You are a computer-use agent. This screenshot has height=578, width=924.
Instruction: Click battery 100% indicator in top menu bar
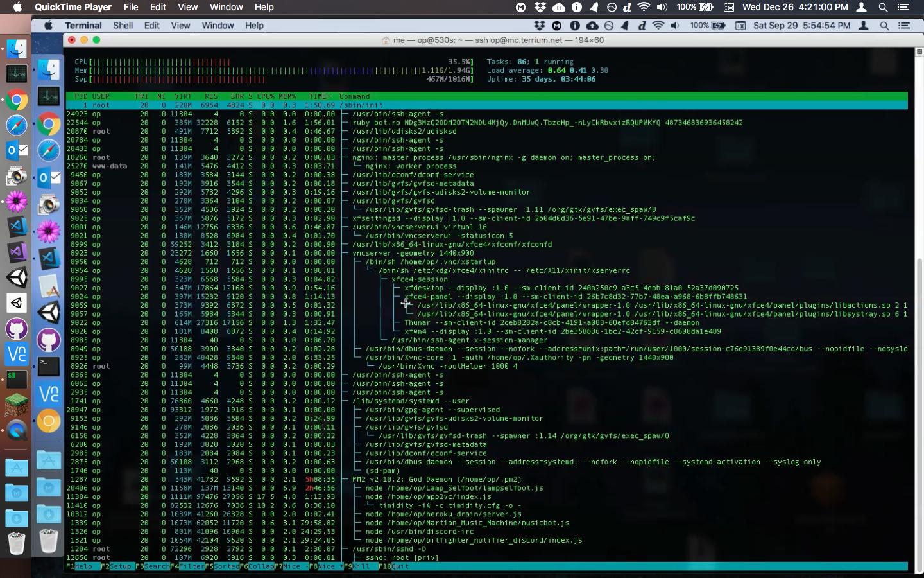coord(695,7)
